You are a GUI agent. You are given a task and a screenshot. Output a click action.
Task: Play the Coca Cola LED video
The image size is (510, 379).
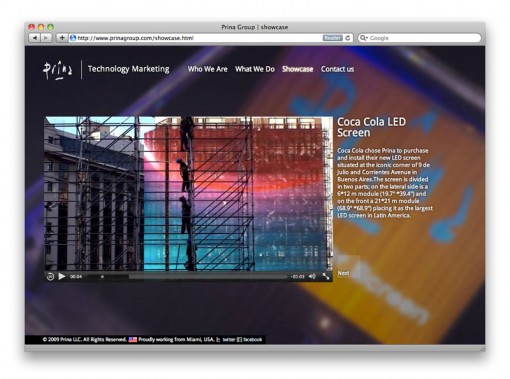click(62, 276)
